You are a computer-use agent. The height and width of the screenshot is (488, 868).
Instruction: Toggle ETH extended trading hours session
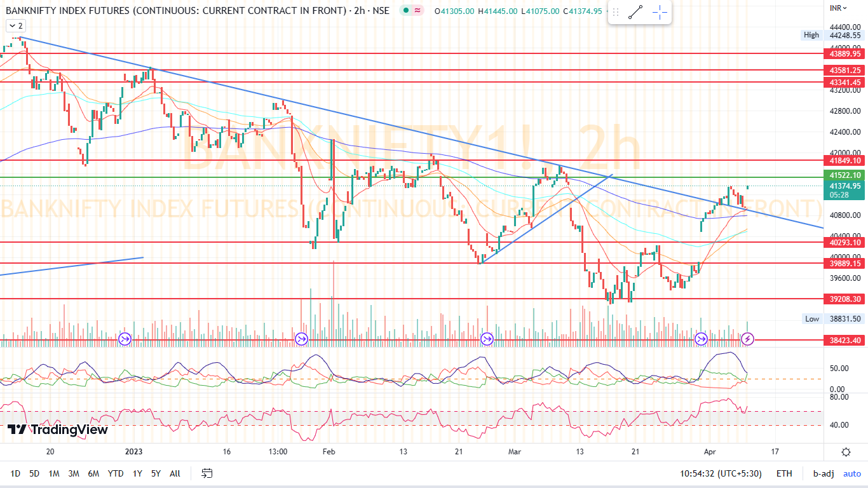784,473
